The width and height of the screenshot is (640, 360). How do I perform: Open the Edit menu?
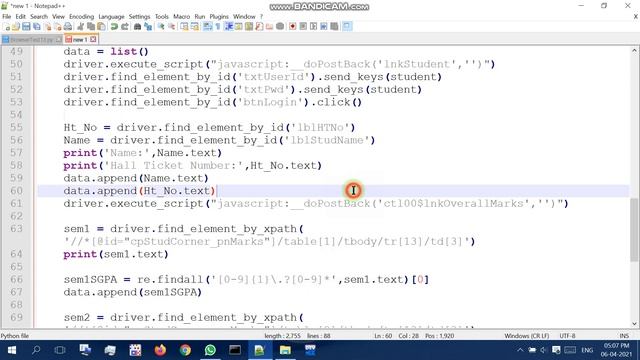pos(20,16)
